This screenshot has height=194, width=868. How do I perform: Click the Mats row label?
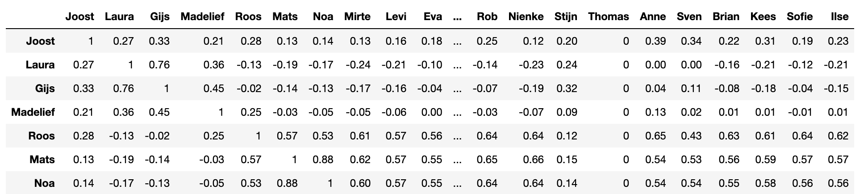(x=42, y=160)
